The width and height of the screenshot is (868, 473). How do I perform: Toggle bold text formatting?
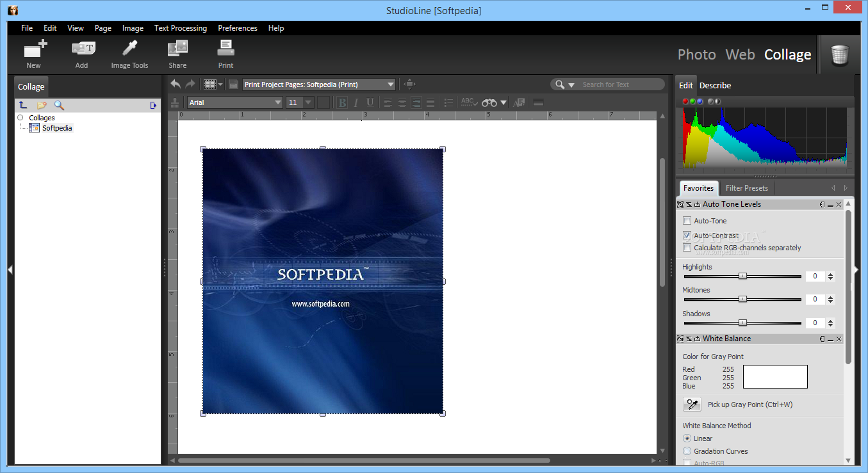[342, 102]
